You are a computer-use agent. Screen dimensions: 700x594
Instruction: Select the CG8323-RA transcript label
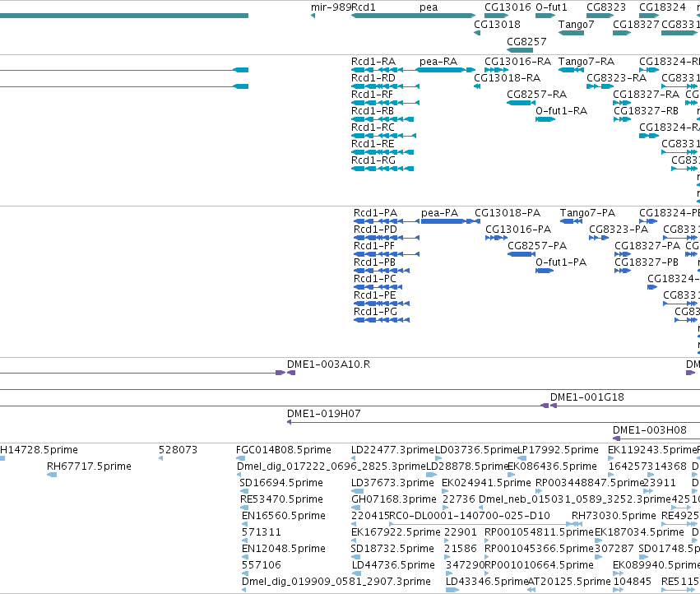coord(617,77)
